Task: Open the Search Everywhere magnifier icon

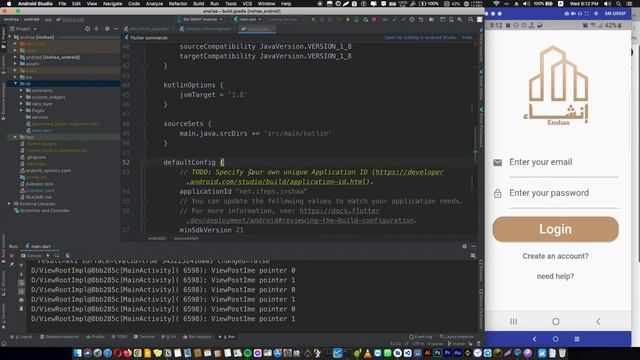Action: [471, 20]
